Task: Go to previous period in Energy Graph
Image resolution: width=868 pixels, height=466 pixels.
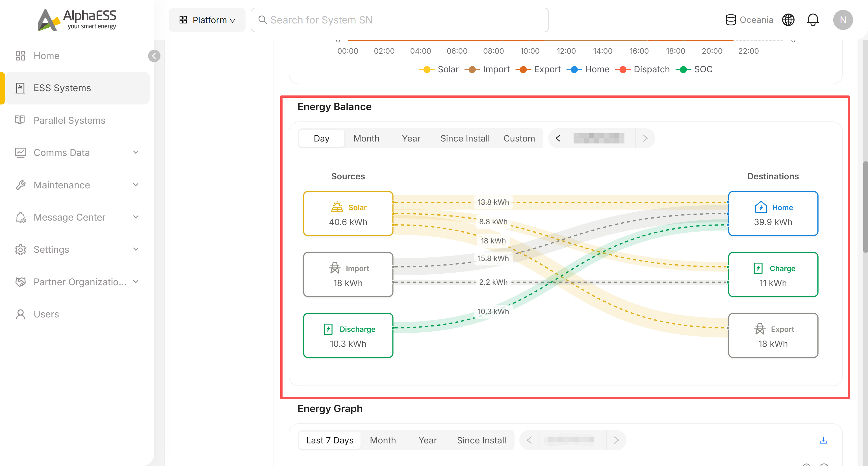Action: [x=529, y=440]
